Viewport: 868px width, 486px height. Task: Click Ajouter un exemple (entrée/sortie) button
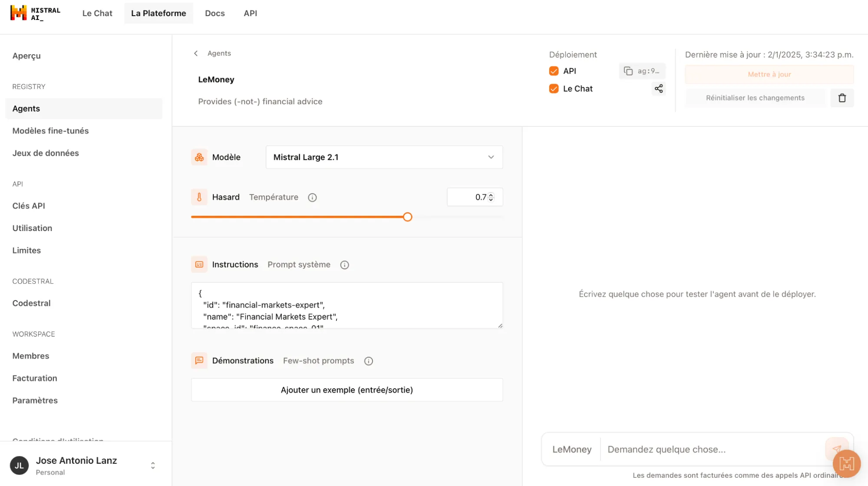347,390
